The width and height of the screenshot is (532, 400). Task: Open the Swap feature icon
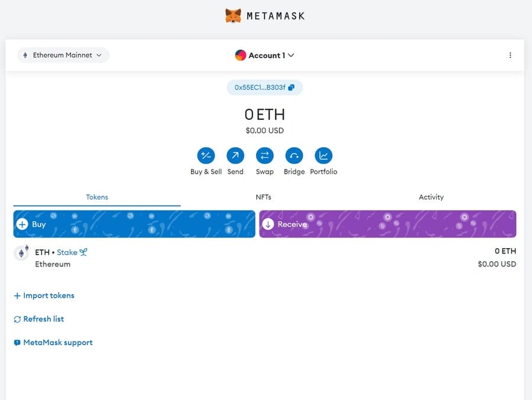click(x=265, y=155)
